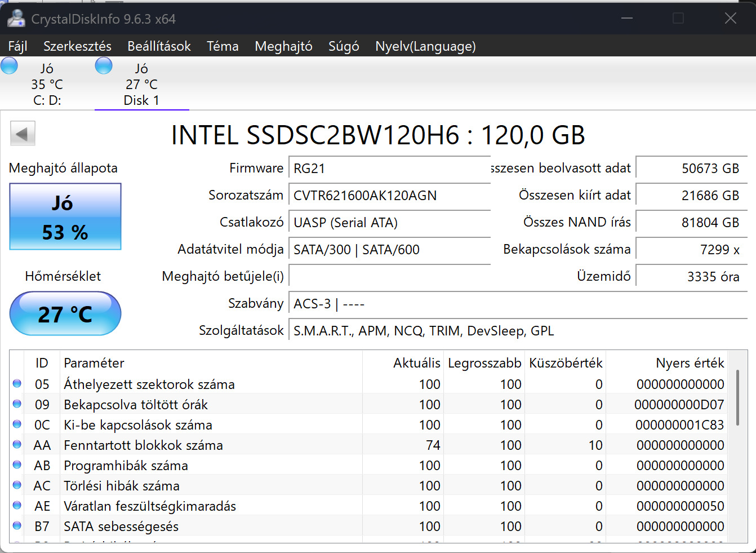Open the Szerkesztés menu
The width and height of the screenshot is (756, 553).
pos(77,46)
